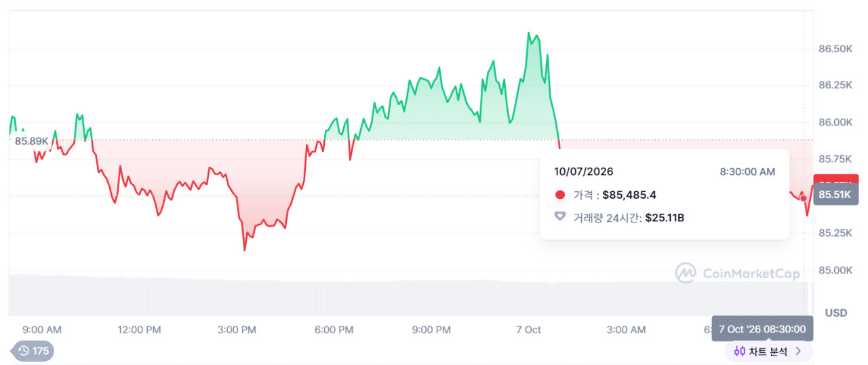This screenshot has height=365, width=868.
Task: Click the CoinMarketCap watermark text
Action: click(751, 274)
